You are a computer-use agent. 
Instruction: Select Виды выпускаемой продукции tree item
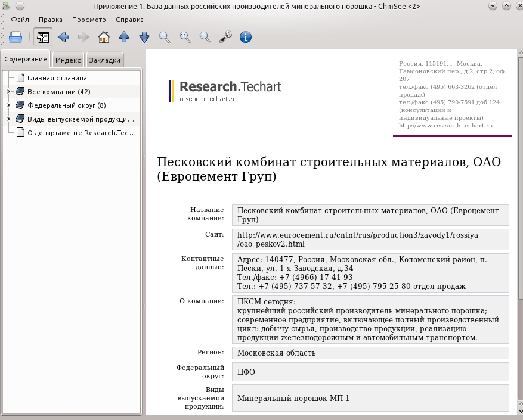[x=81, y=119]
